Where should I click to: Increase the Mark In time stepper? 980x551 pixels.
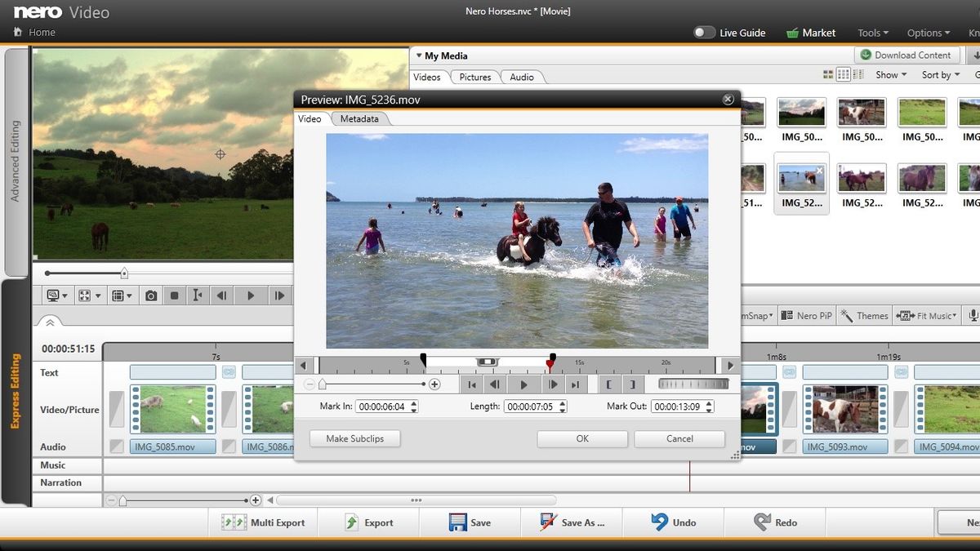coord(414,402)
